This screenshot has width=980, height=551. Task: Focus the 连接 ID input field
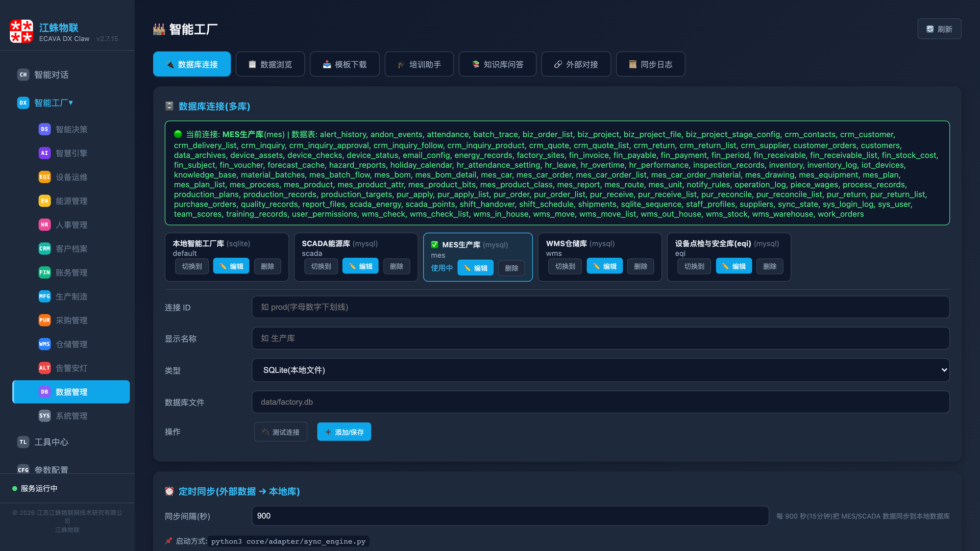click(x=600, y=307)
